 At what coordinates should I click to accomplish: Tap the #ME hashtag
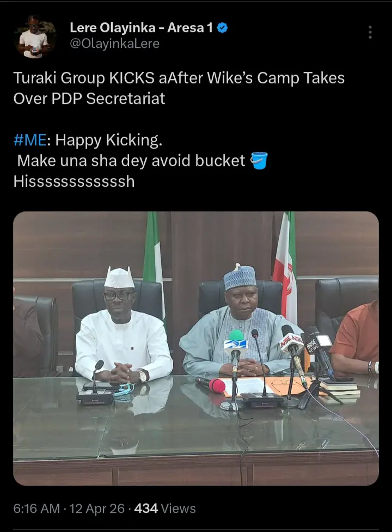click(32, 140)
